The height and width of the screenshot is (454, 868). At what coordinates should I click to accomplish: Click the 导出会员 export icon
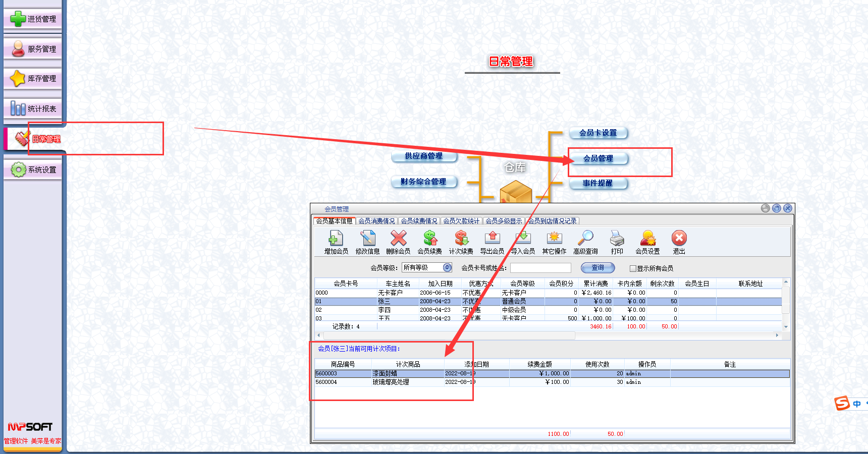coord(492,239)
